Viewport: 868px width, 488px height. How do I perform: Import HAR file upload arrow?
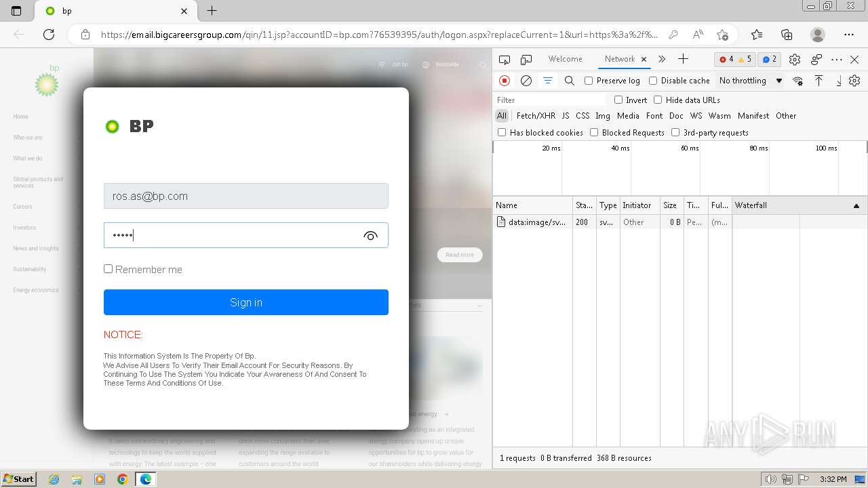[818, 81]
